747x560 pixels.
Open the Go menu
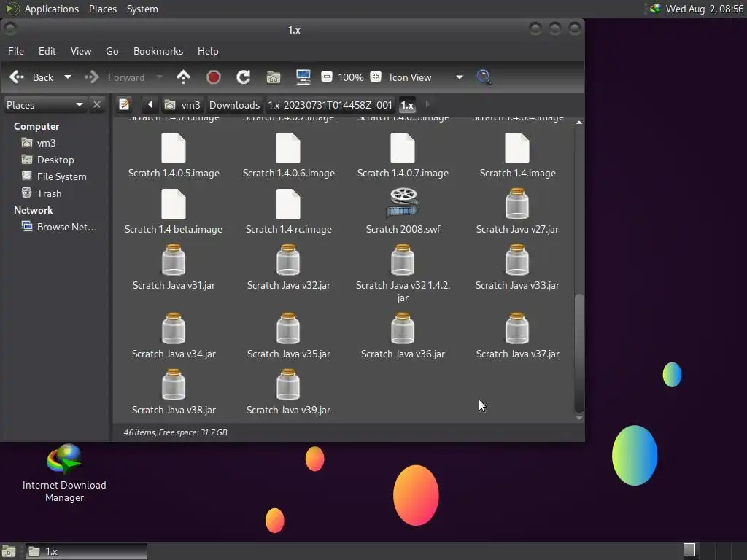click(x=112, y=51)
